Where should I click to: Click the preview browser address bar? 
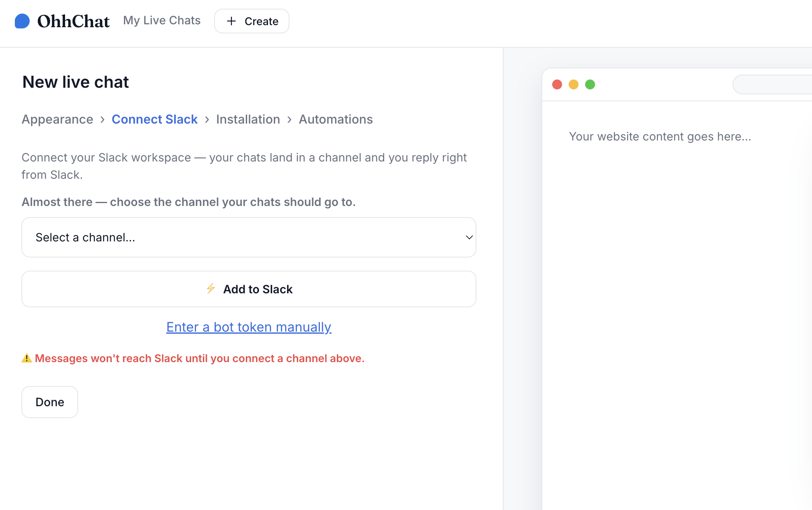[772, 84]
